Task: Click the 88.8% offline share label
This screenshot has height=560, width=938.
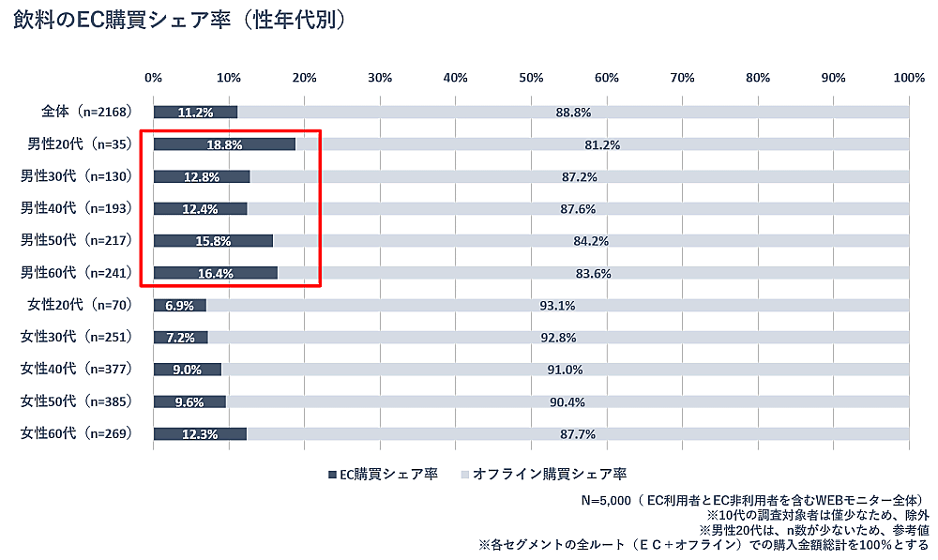Action: [573, 113]
